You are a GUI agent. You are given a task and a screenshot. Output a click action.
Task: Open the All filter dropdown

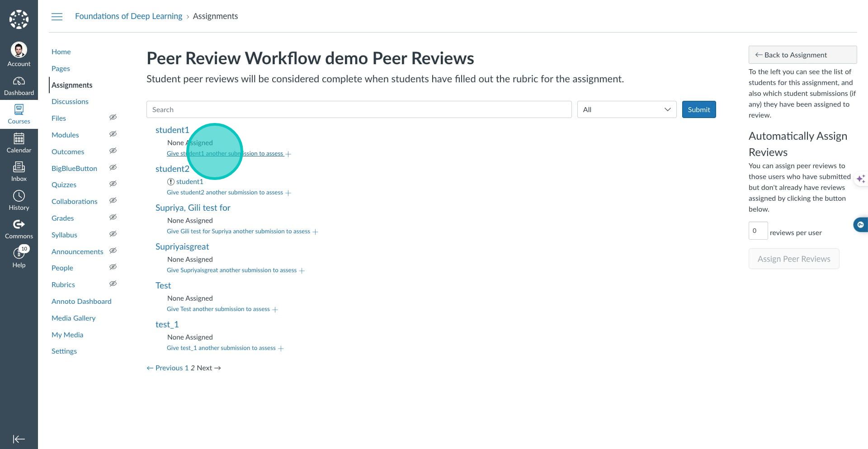627,109
